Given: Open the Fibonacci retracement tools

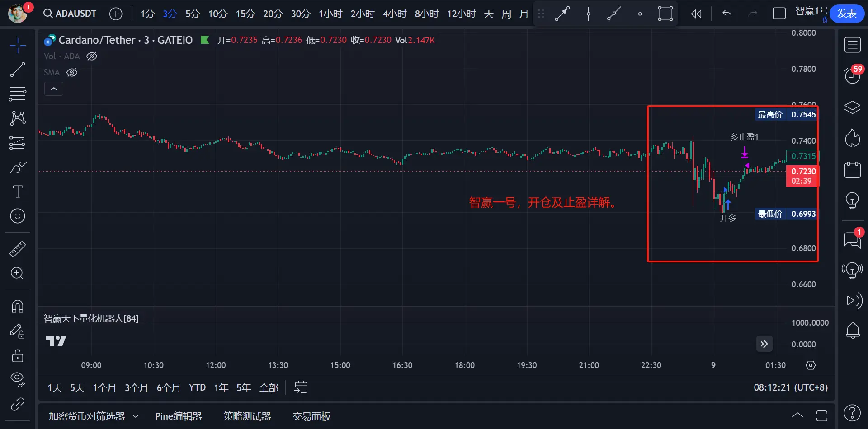Looking at the screenshot, I should [x=18, y=94].
